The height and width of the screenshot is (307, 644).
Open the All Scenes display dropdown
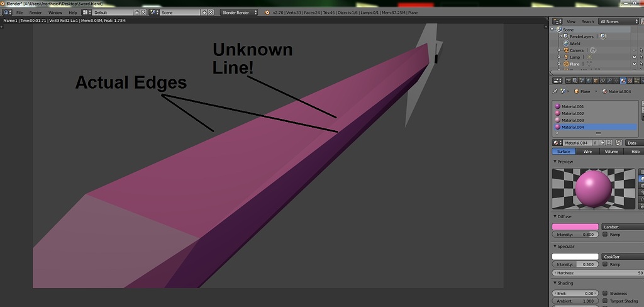tap(618, 21)
